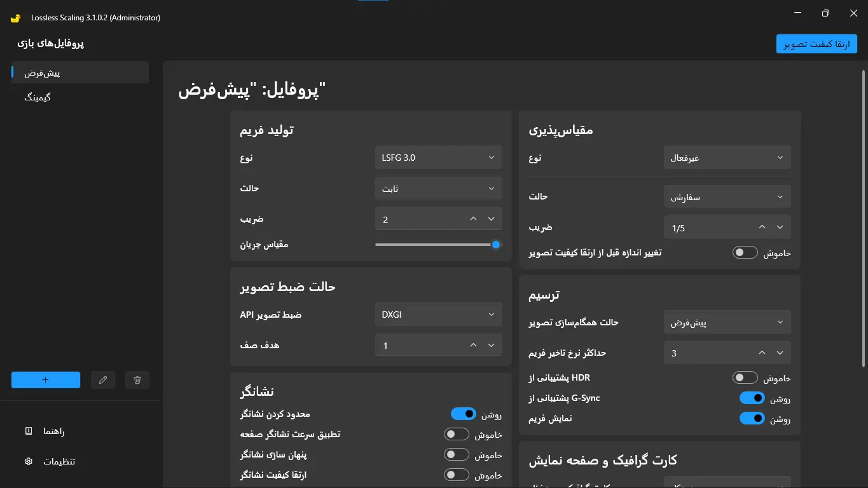Decrease frame generation ضریب value 2
This screenshot has height=488, width=868.
coord(491,219)
